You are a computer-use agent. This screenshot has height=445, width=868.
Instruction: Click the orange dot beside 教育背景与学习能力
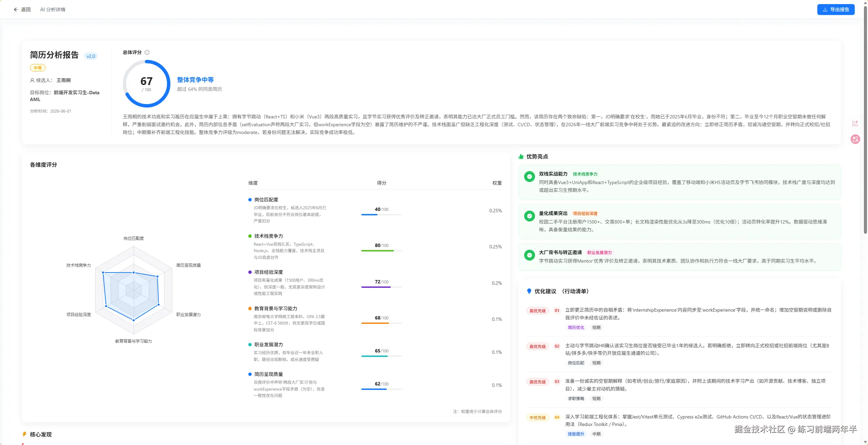pyautogui.click(x=250, y=309)
